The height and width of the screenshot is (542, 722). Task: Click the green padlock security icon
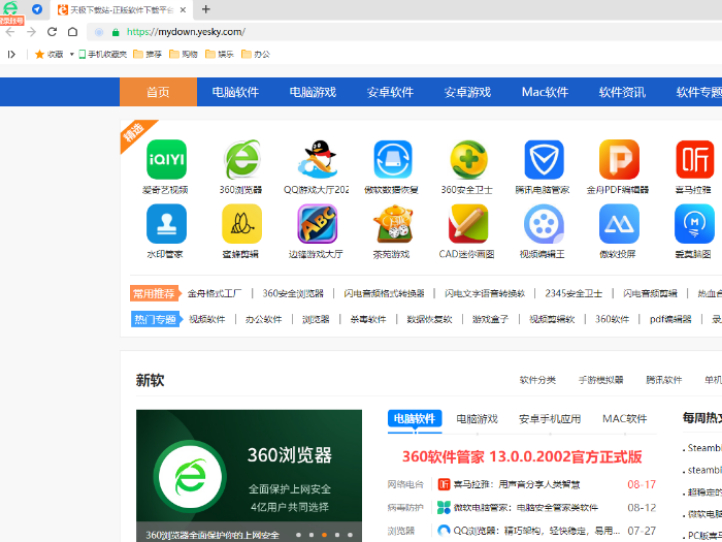coord(116,32)
